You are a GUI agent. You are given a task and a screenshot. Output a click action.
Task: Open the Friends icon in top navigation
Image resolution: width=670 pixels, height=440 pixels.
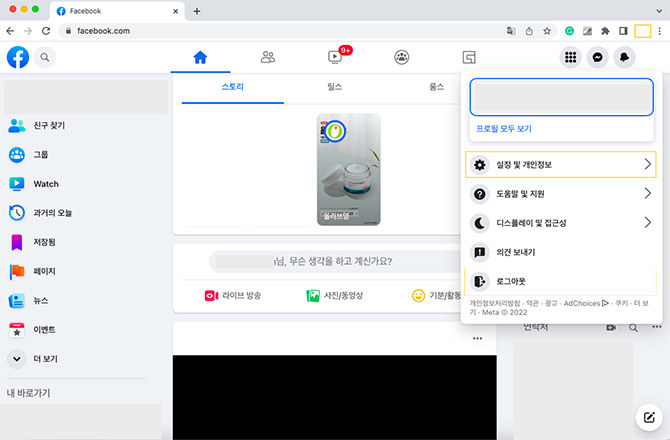[x=268, y=57]
